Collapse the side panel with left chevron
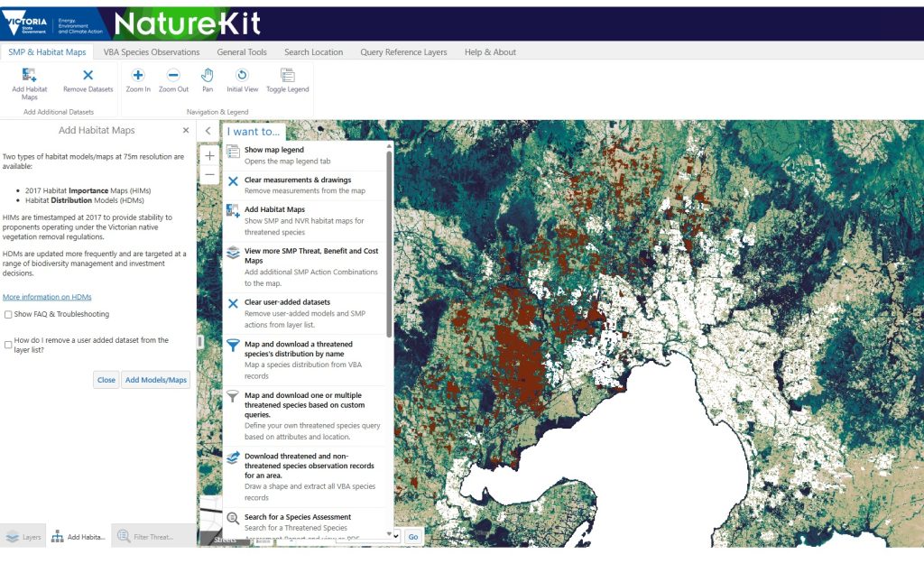 click(208, 131)
